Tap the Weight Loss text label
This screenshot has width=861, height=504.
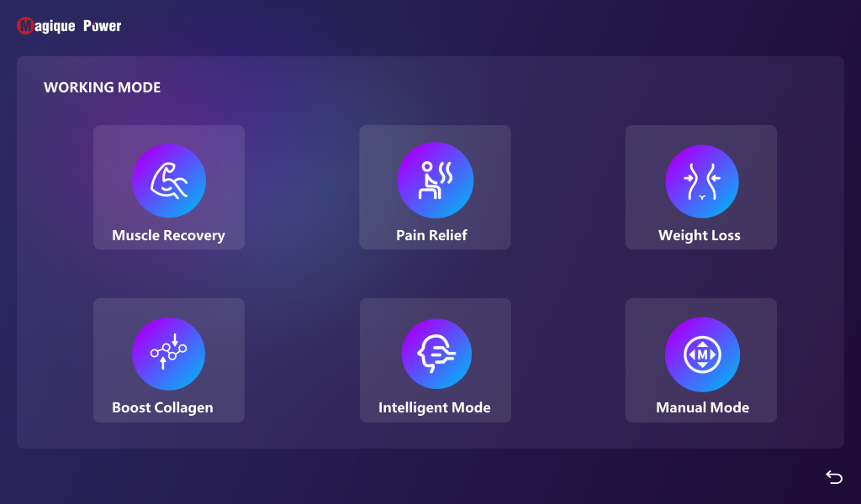pos(699,235)
